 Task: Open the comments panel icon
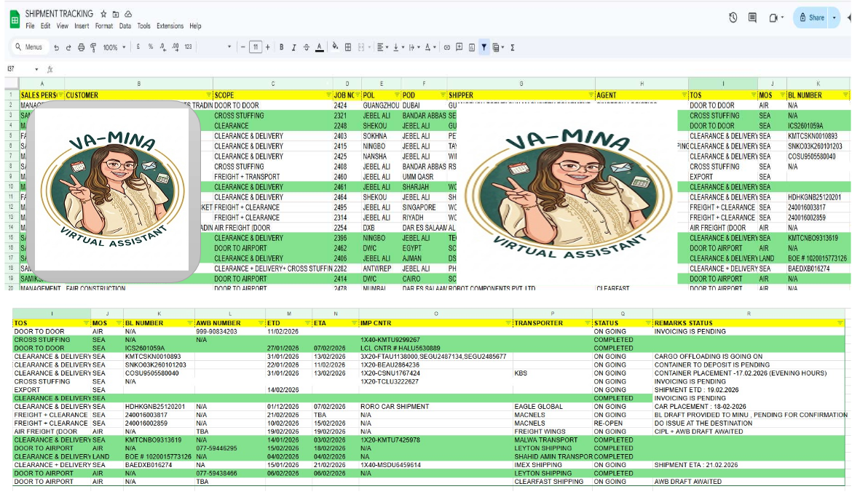pos(752,17)
